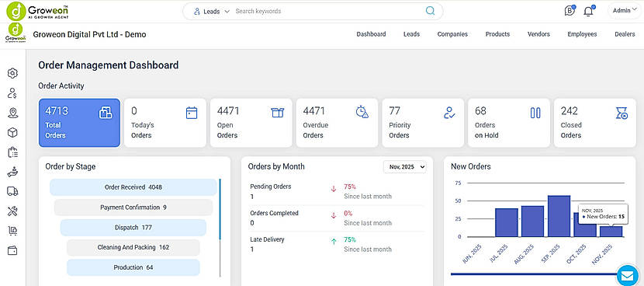Click the Order Management Dashboard heading
The image size is (644, 286).
(x=109, y=65)
